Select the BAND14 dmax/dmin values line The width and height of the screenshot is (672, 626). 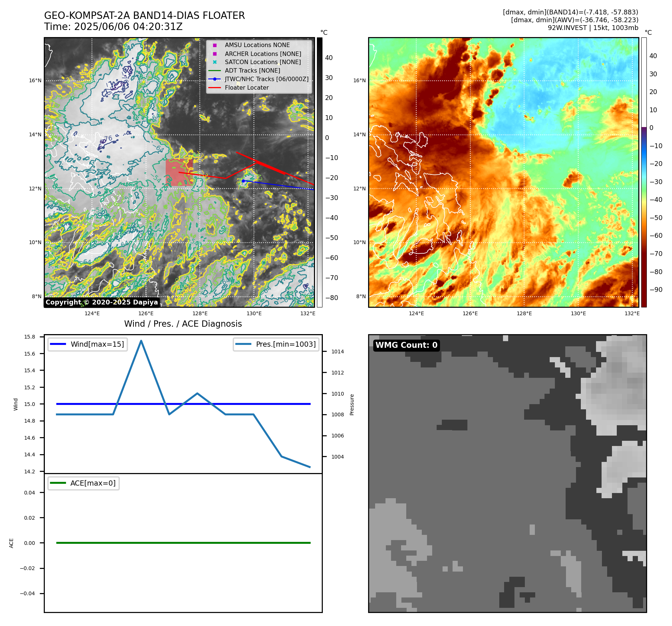pyautogui.click(x=570, y=12)
